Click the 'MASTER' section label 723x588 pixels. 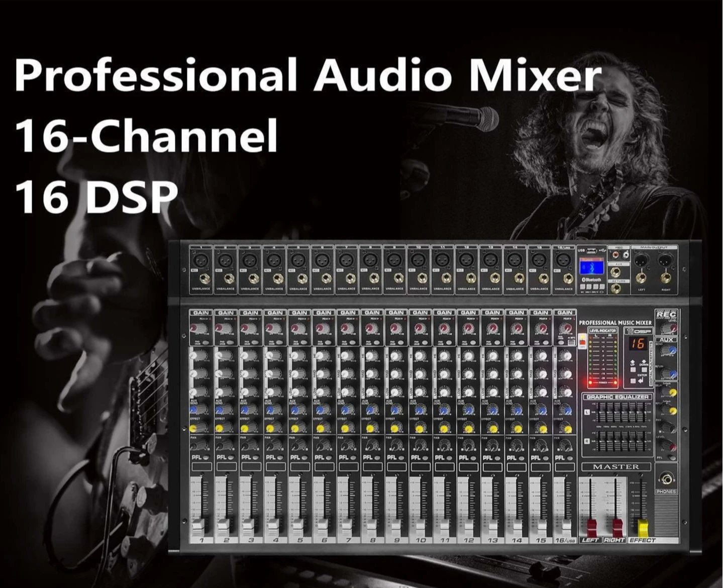tap(616, 467)
